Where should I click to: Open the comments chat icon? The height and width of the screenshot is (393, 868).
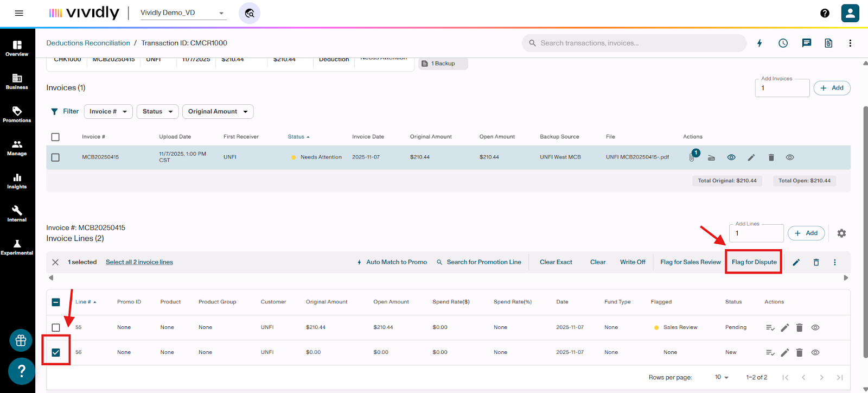(807, 43)
